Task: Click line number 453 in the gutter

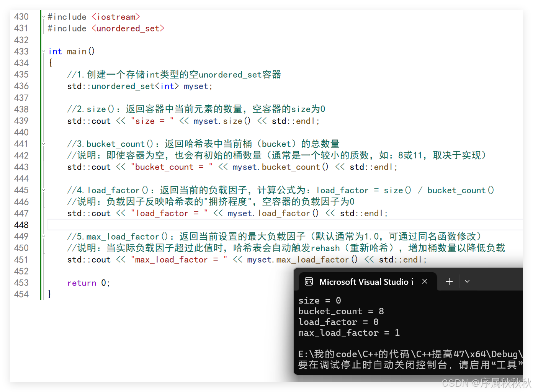Action: click(x=21, y=283)
